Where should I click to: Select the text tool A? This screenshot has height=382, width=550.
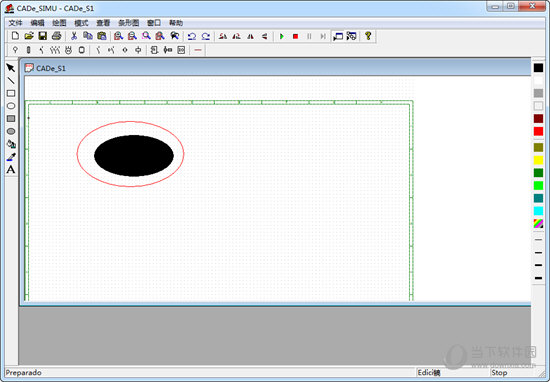pos(11,169)
